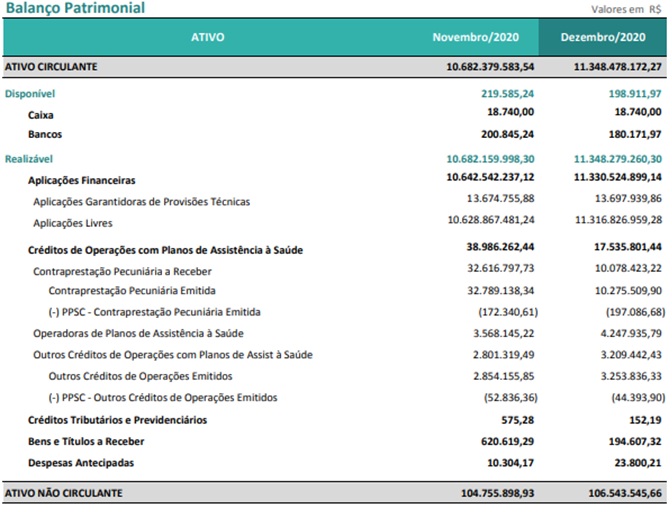The height and width of the screenshot is (512, 672).
Task: Click 'Contraprestação Pecuniária a Receber' label
Action: [123, 272]
